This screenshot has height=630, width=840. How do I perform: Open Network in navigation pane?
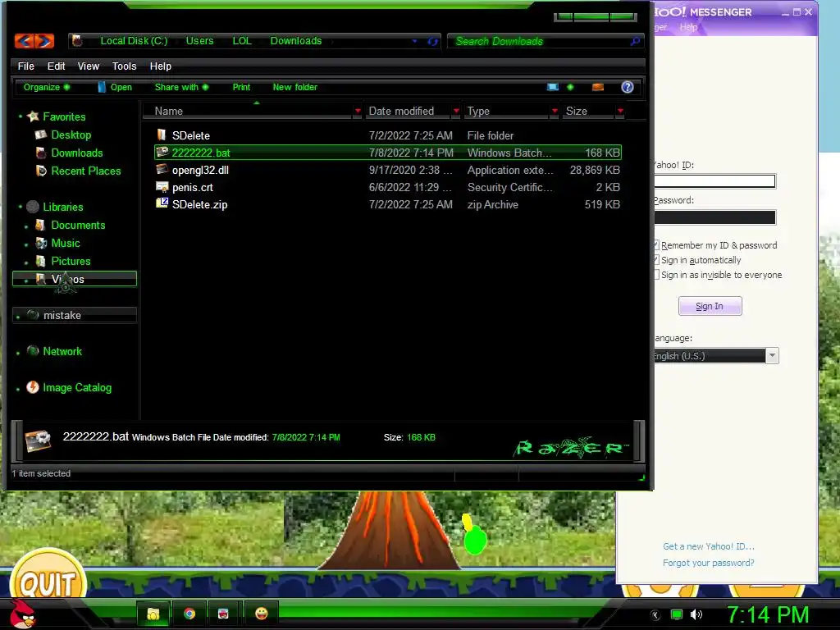(x=62, y=351)
